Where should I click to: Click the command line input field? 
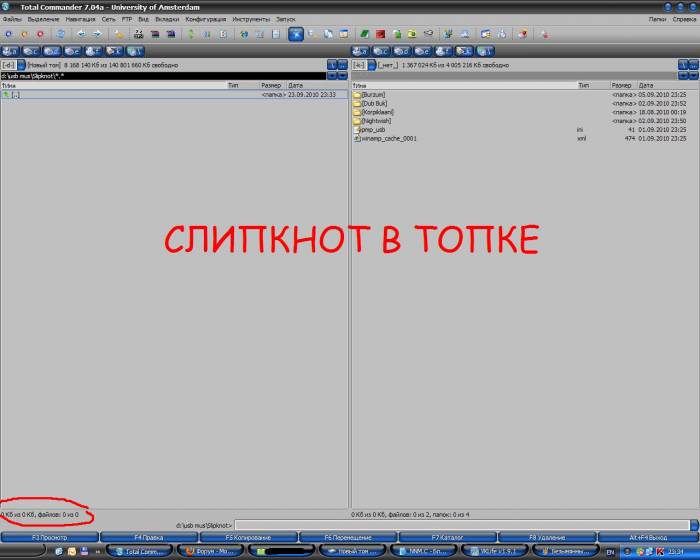pyautogui.click(x=460, y=524)
